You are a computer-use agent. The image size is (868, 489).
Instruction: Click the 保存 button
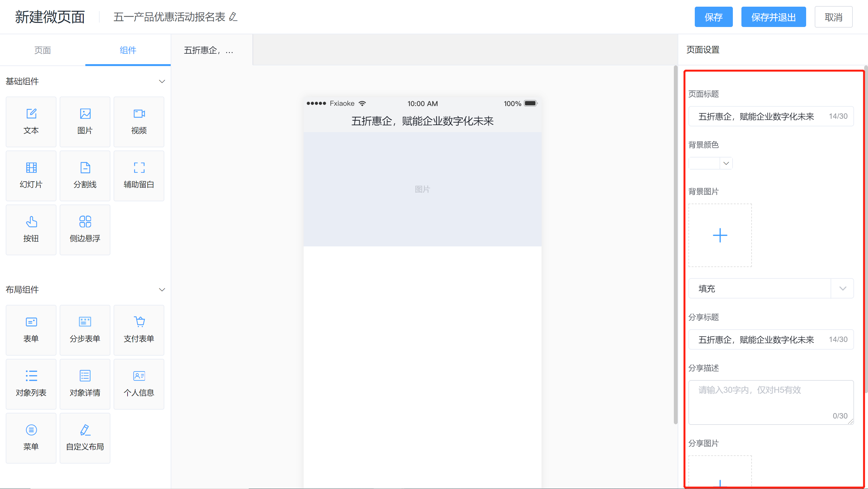point(714,17)
